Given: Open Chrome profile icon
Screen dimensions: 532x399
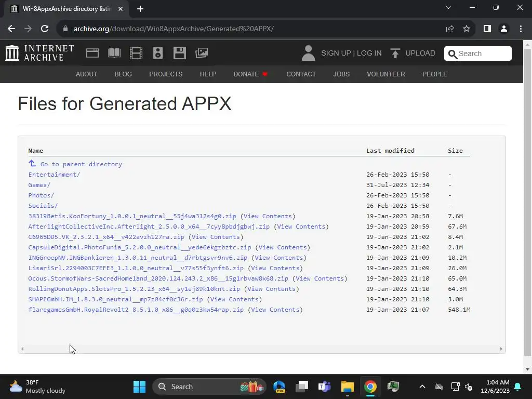Looking at the screenshot, I should pyautogui.click(x=504, y=29).
